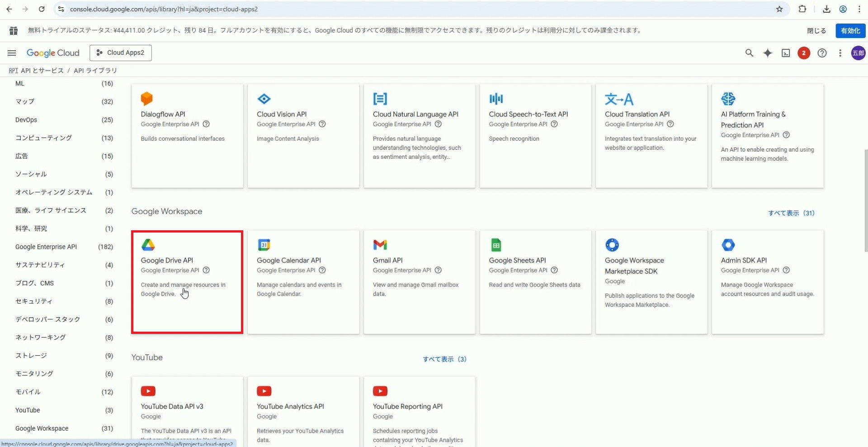This screenshot has width=868, height=447.
Task: Click the search magnifier icon in header
Action: click(x=749, y=53)
